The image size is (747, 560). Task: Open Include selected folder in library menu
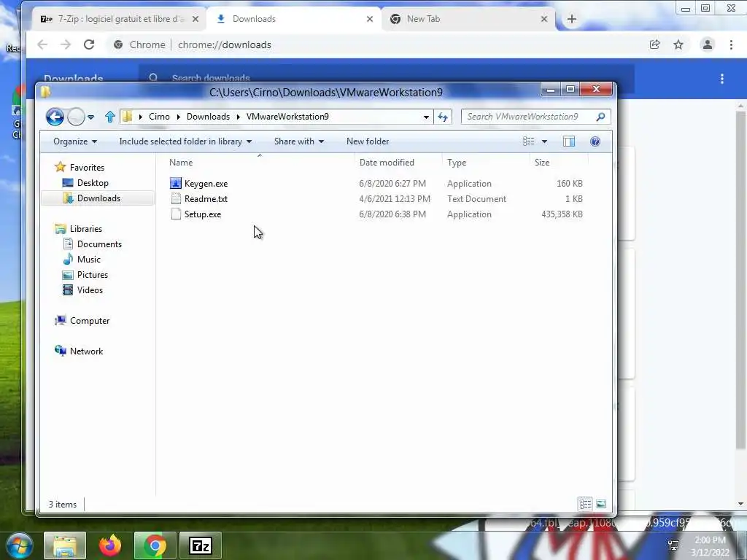[185, 141]
